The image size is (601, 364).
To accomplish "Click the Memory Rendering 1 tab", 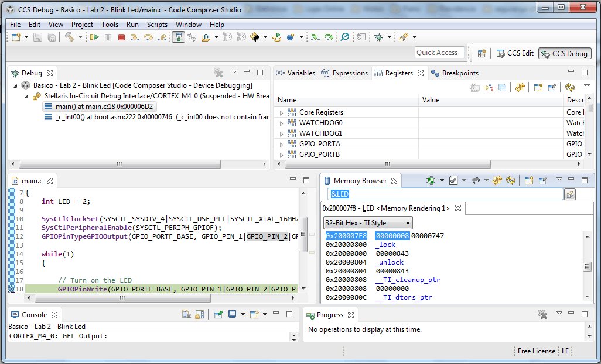I will coord(392,208).
